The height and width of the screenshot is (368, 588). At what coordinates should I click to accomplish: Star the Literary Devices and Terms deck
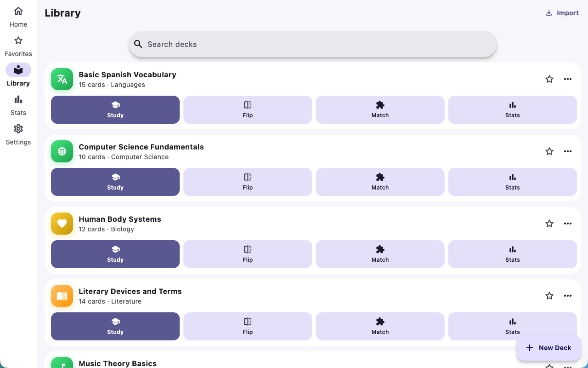(x=549, y=296)
